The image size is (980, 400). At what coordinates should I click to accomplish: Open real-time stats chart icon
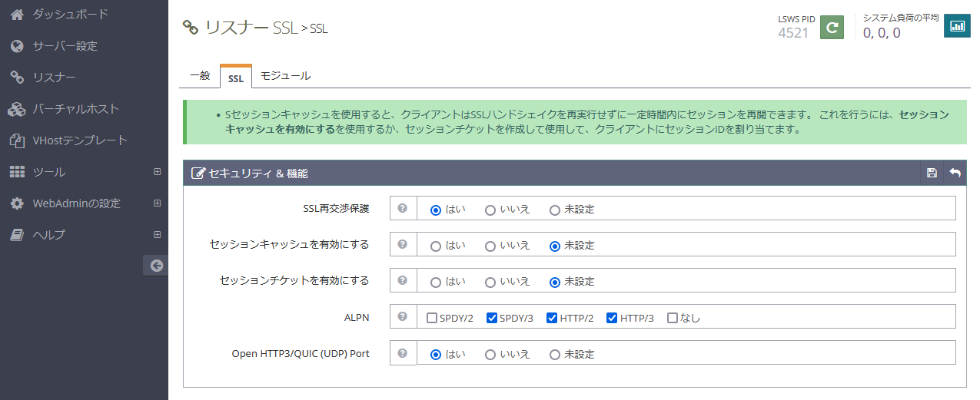click(957, 26)
